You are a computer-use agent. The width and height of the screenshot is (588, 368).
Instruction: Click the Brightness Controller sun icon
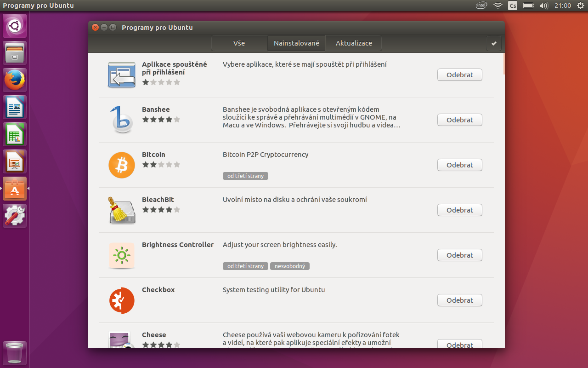(121, 255)
